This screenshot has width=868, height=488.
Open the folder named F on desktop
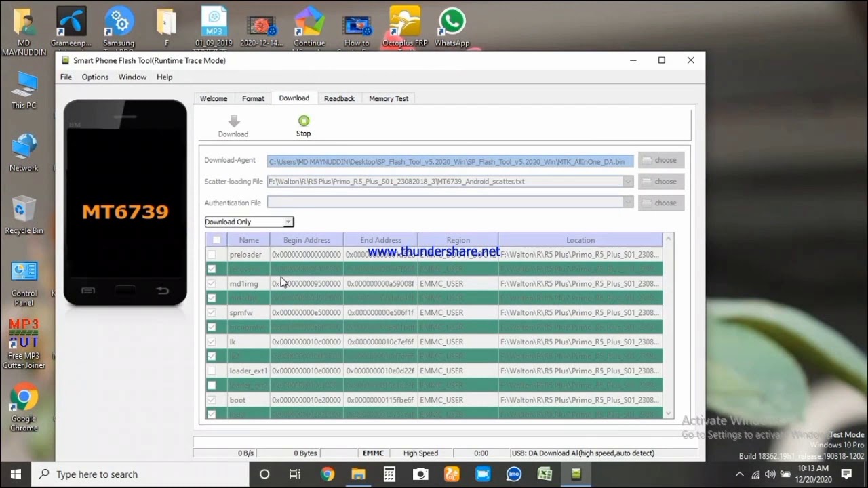pyautogui.click(x=166, y=27)
